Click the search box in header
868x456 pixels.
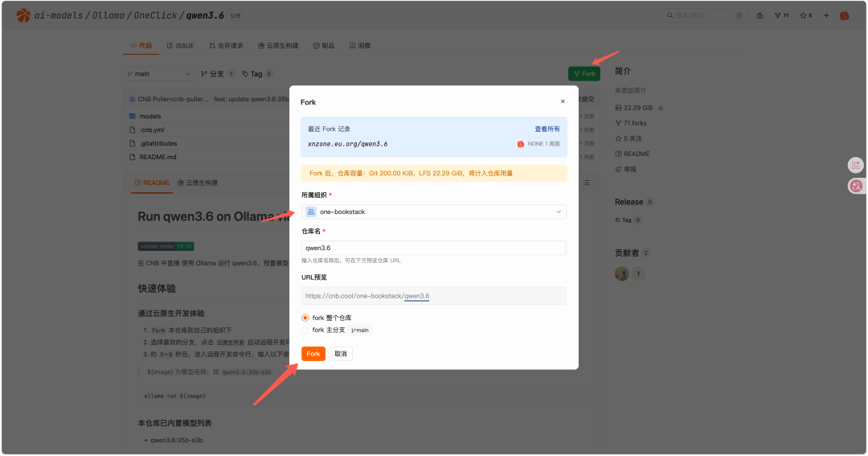coord(704,15)
